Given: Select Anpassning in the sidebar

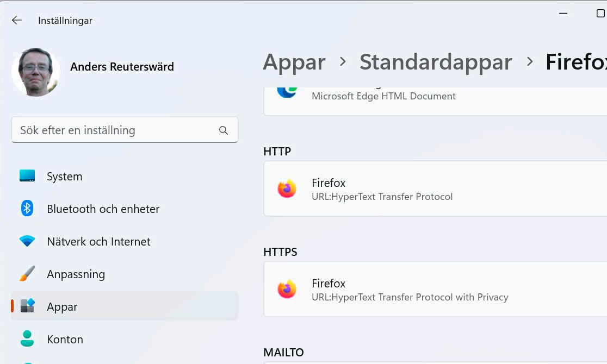Looking at the screenshot, I should coord(76,274).
